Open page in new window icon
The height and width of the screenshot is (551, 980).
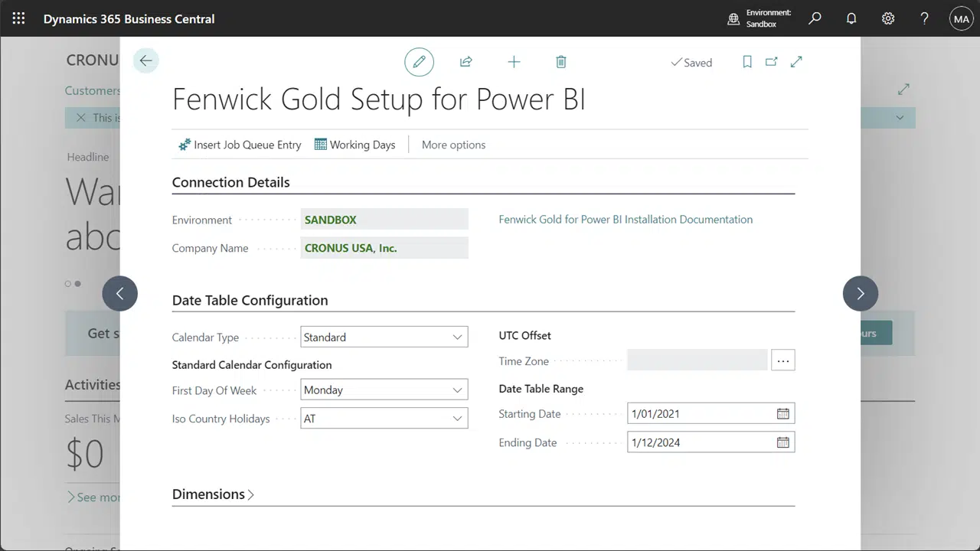tap(772, 62)
